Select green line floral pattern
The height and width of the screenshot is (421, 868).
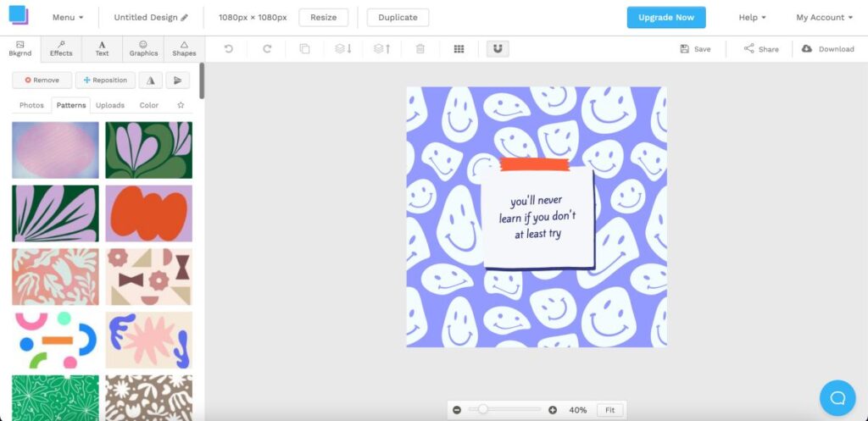pos(55,398)
